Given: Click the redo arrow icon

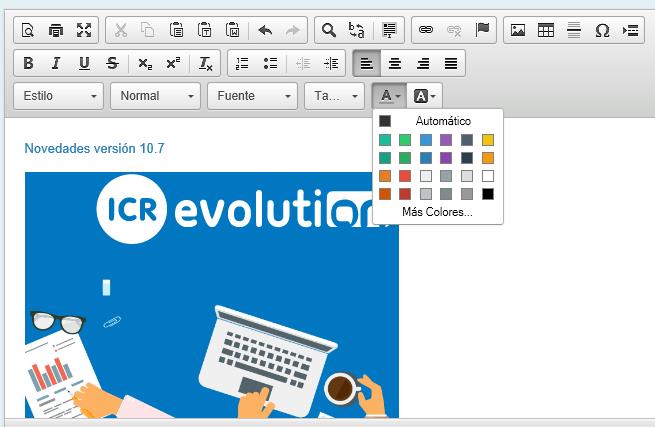Looking at the screenshot, I should (x=293, y=30).
